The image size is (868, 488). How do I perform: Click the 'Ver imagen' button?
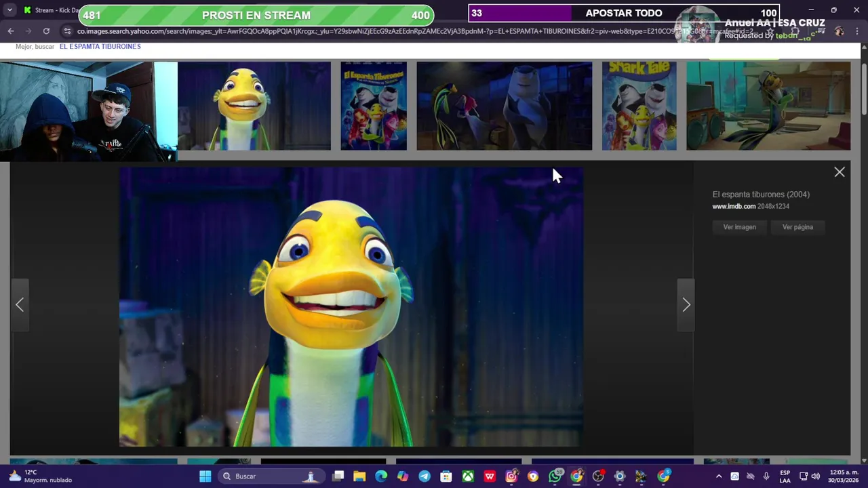739,227
